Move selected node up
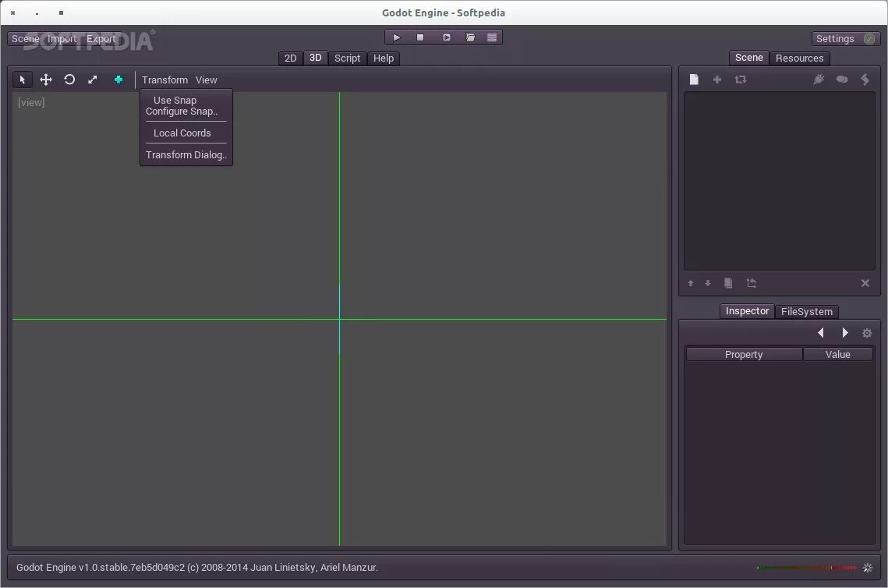Viewport: 888px width, 588px height. click(x=690, y=283)
